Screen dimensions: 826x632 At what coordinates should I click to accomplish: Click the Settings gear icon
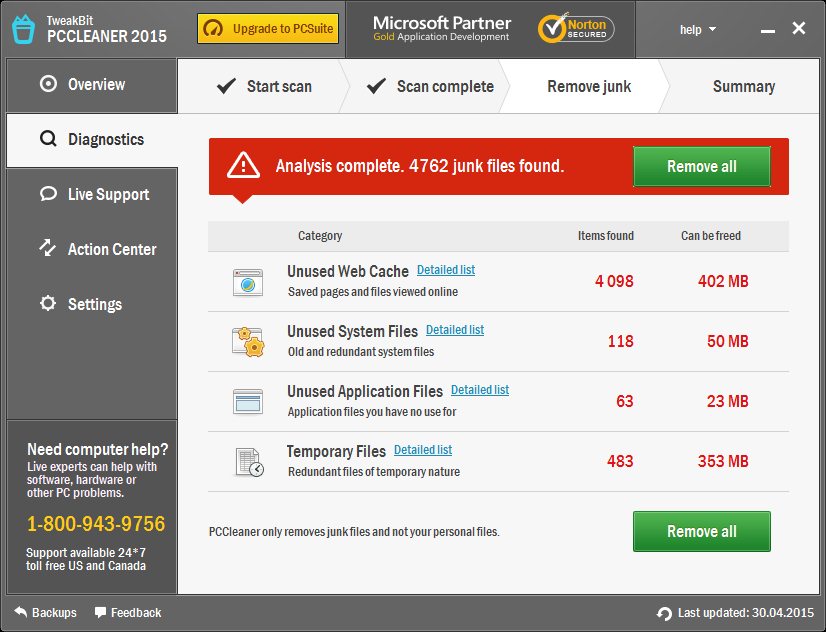[x=48, y=303]
